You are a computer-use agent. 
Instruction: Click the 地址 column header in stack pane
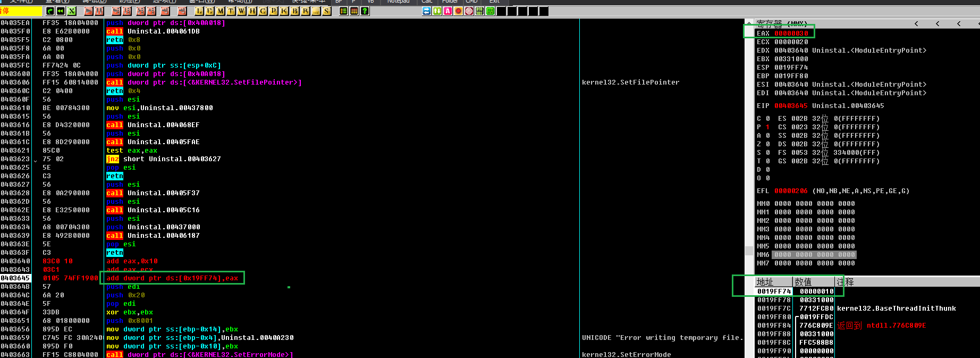pyautogui.click(x=774, y=282)
